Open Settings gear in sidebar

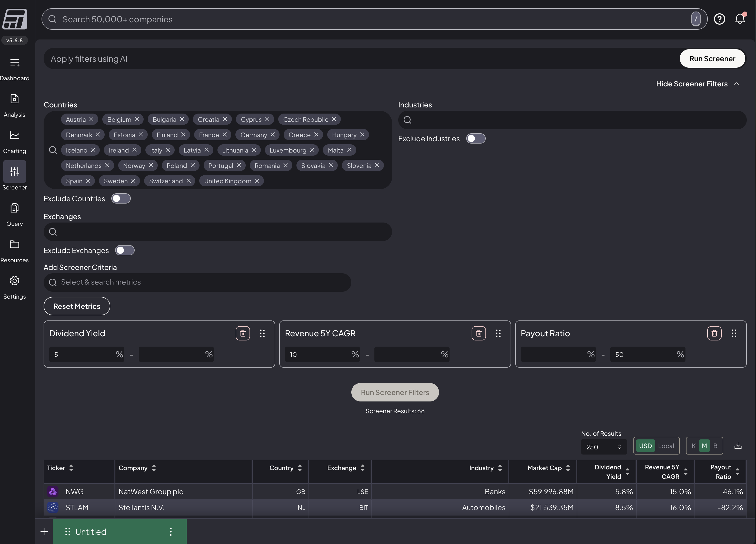coord(15,287)
